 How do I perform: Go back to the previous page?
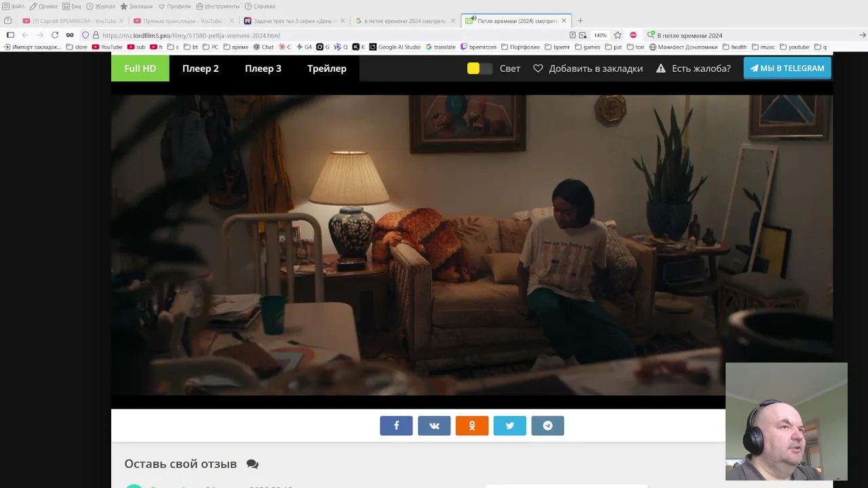(25, 35)
